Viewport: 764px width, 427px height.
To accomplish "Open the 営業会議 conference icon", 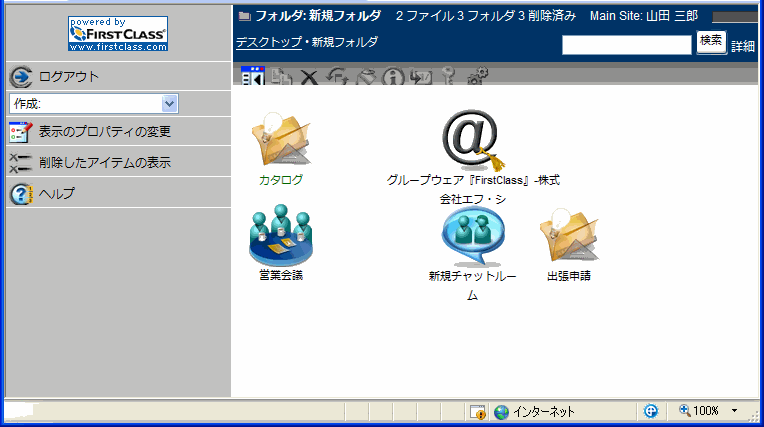I will point(280,234).
